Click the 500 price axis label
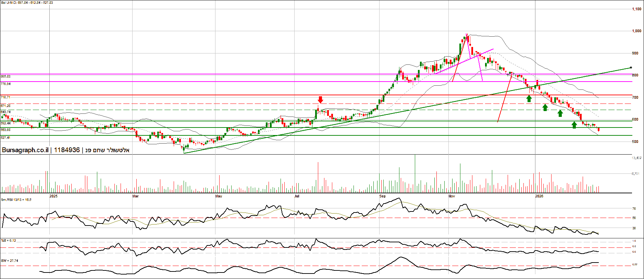 point(635,142)
